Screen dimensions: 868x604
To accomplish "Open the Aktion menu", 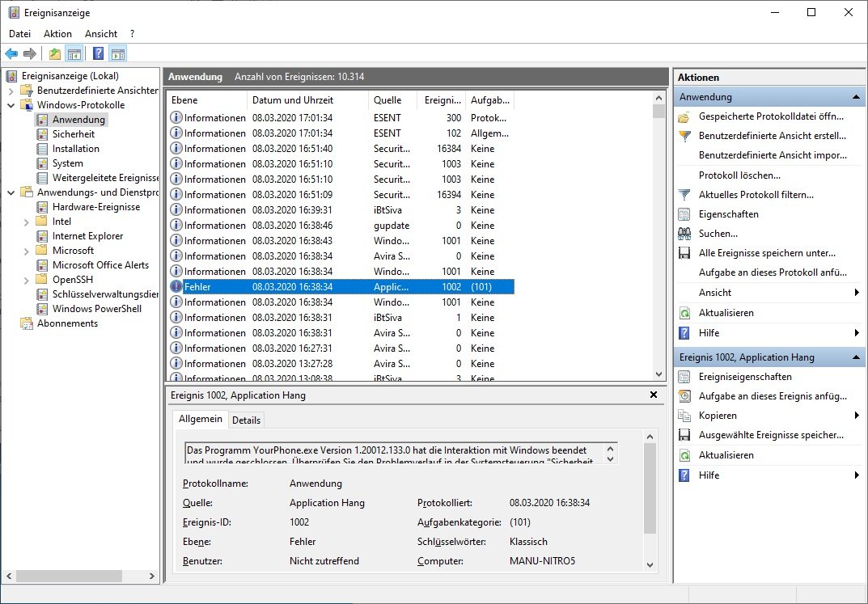I will [x=57, y=34].
